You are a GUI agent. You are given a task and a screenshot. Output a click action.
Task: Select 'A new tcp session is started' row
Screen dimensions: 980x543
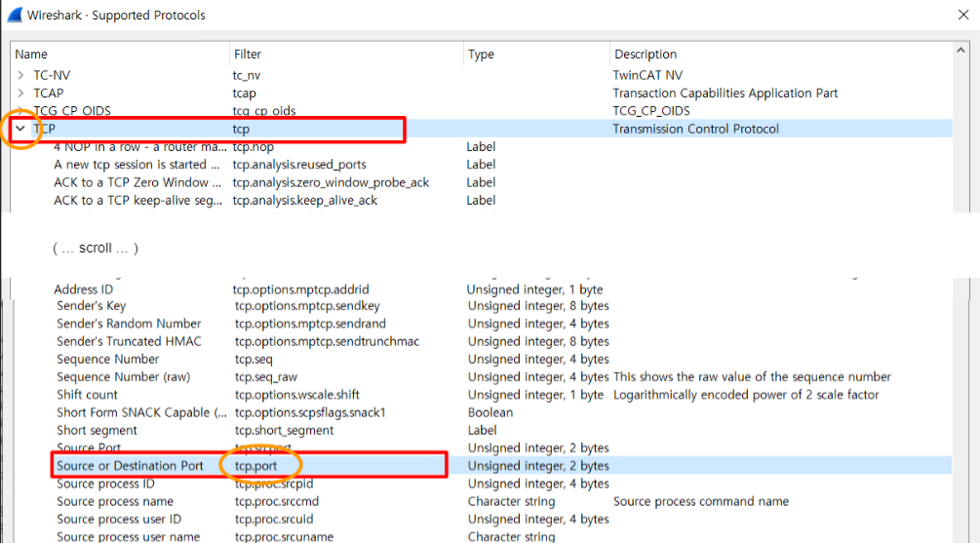137,165
